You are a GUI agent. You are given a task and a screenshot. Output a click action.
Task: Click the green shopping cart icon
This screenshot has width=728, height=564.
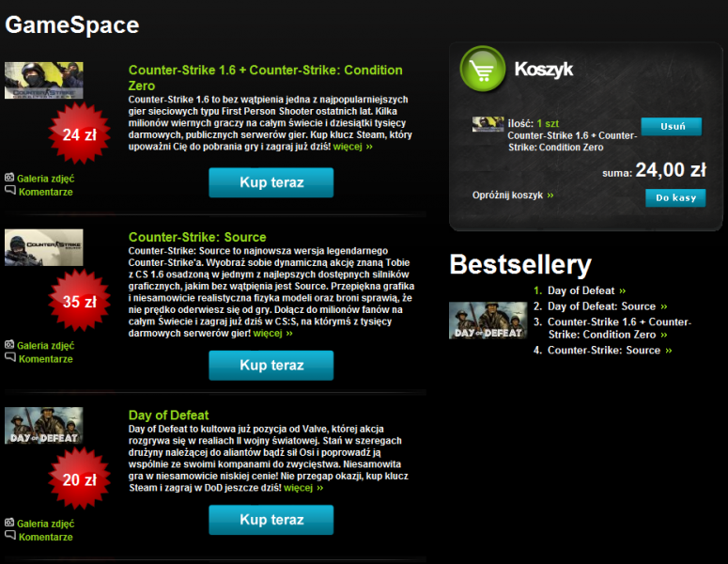[x=483, y=69]
